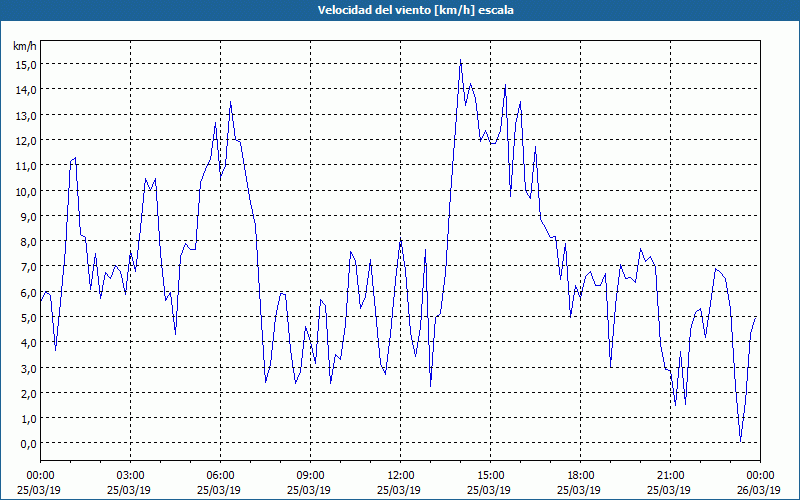Click the '11,0' y-axis value

(28, 166)
